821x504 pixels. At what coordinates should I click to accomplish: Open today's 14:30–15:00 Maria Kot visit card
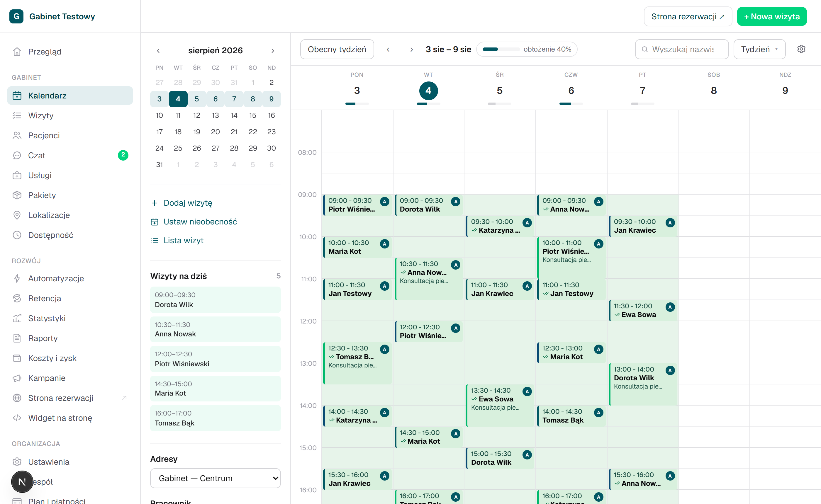coord(216,388)
